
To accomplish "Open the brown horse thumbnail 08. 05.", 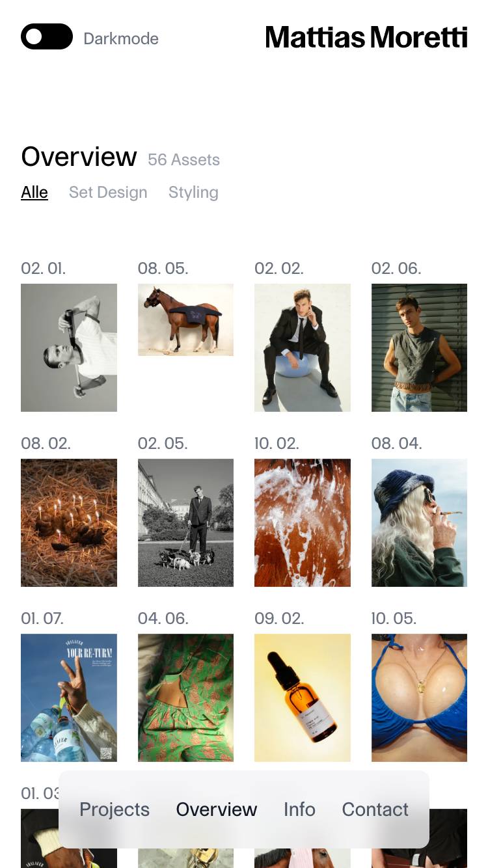I will pyautogui.click(x=185, y=319).
